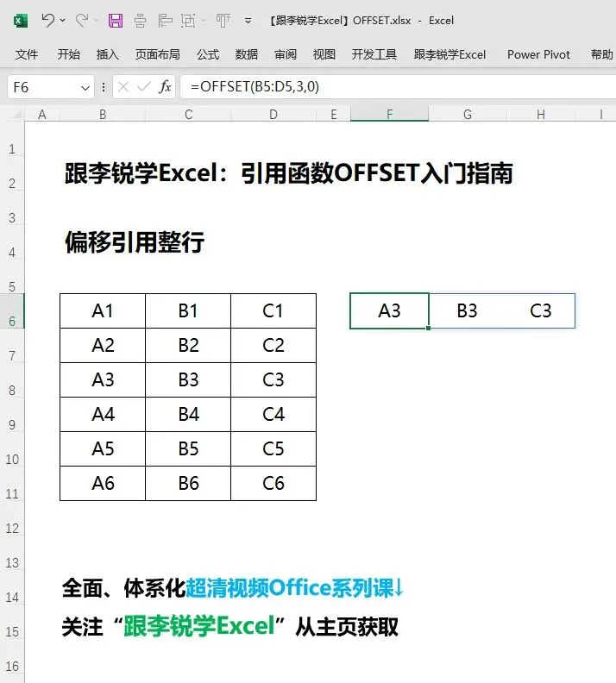This screenshot has height=683, width=616.
Task: Select row 6 header
Action: pos(12,311)
